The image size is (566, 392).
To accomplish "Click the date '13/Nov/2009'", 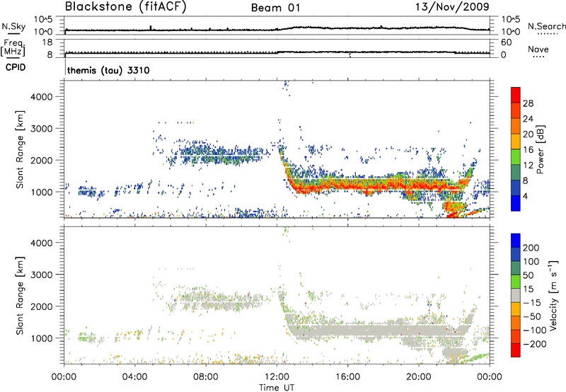I will point(452,7).
